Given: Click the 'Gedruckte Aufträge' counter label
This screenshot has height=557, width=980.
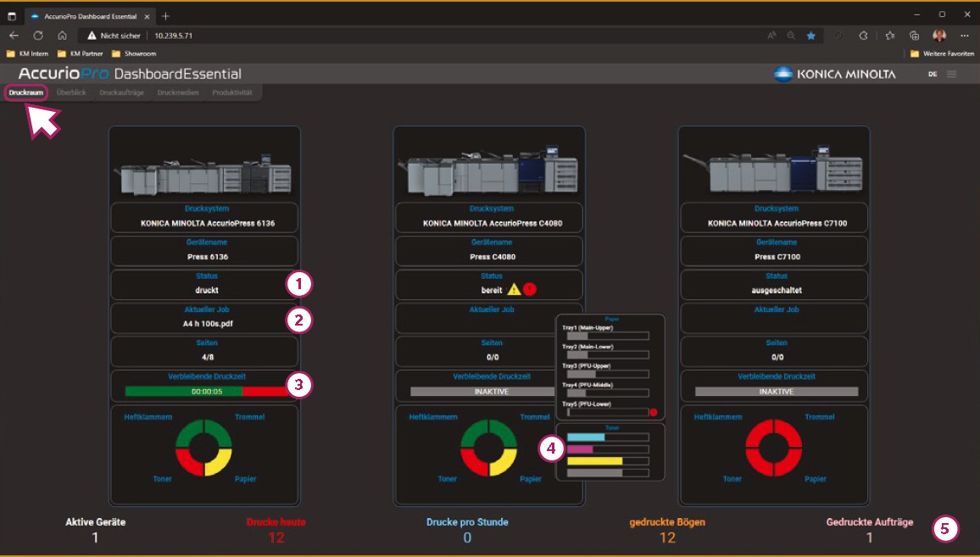Looking at the screenshot, I should pos(870,522).
